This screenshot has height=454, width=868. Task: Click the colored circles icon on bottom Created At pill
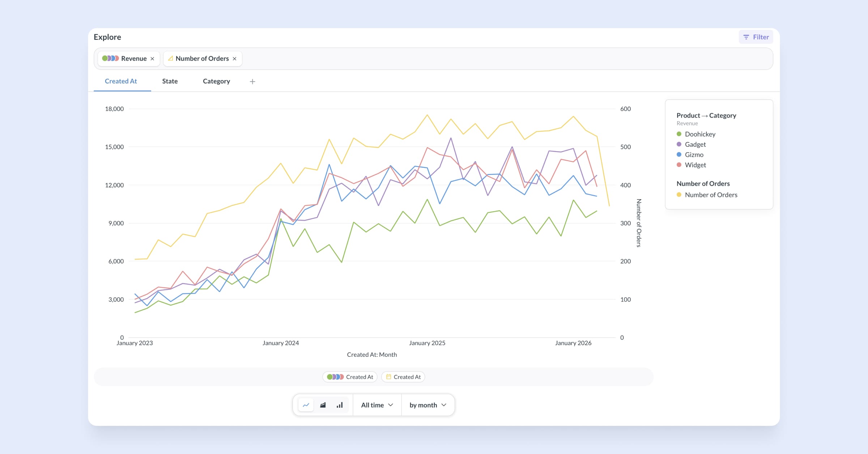coord(335,377)
